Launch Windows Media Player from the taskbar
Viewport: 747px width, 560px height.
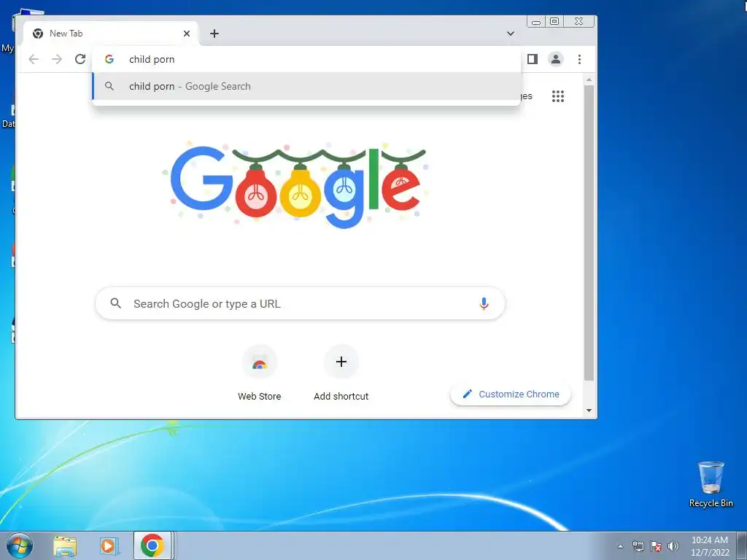pos(108,545)
